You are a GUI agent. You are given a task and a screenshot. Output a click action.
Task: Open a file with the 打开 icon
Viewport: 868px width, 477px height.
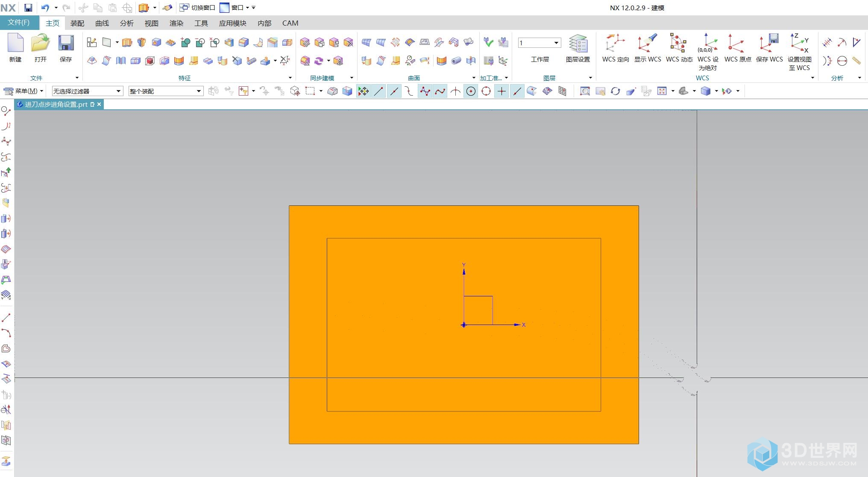click(x=41, y=44)
